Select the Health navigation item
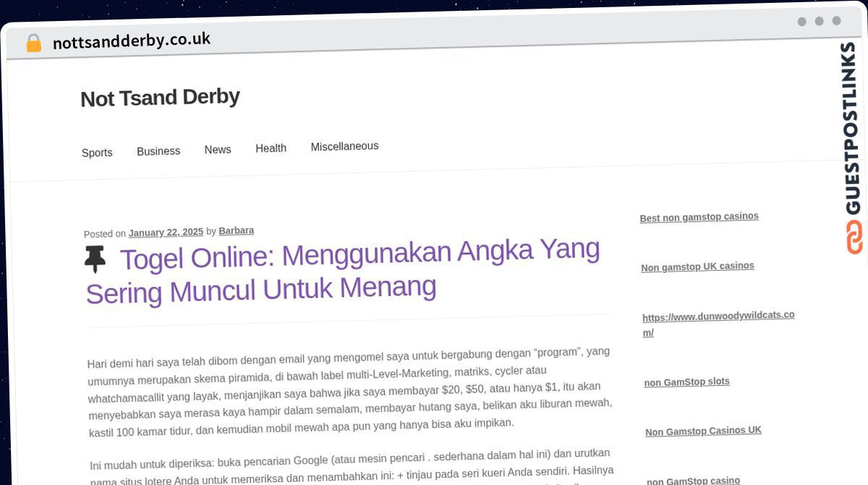Screen dimensions: 868x485 point(271,148)
